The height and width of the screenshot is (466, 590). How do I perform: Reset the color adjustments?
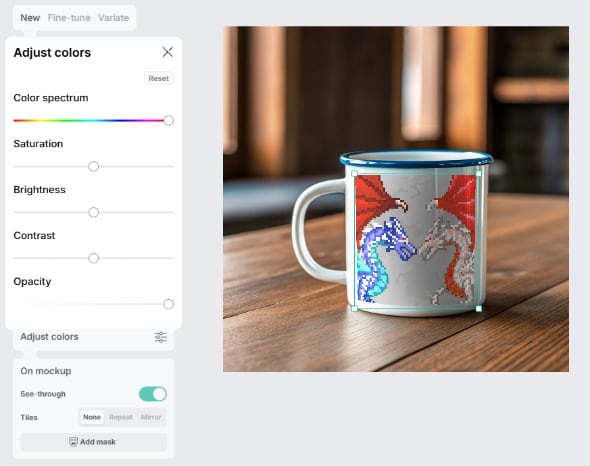click(158, 78)
